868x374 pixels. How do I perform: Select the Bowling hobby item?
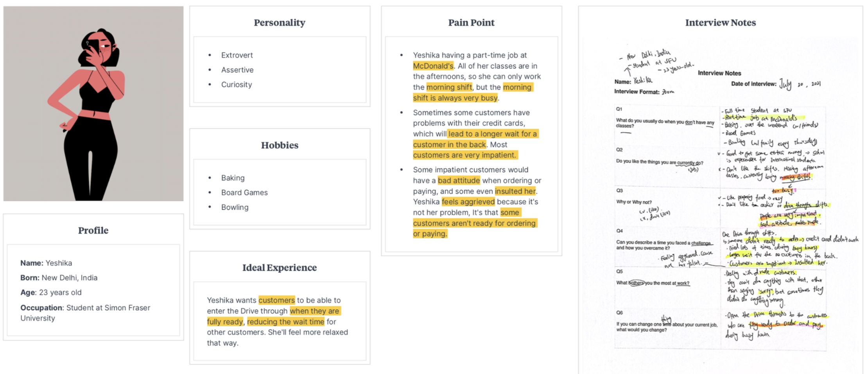pos(235,207)
